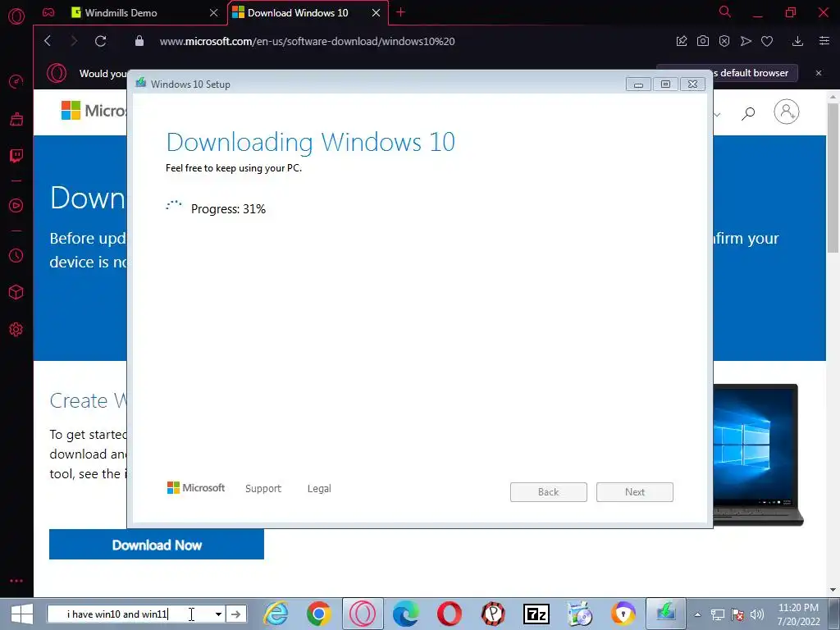
Task: Open GX Cleaner icon in sidebar
Action: [x=16, y=118]
